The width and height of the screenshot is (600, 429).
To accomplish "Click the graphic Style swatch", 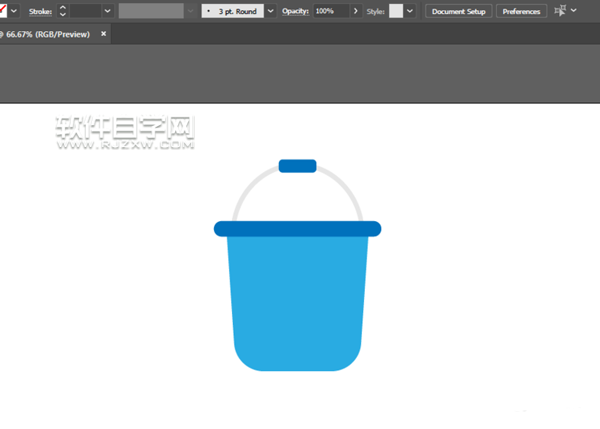I will click(x=396, y=11).
